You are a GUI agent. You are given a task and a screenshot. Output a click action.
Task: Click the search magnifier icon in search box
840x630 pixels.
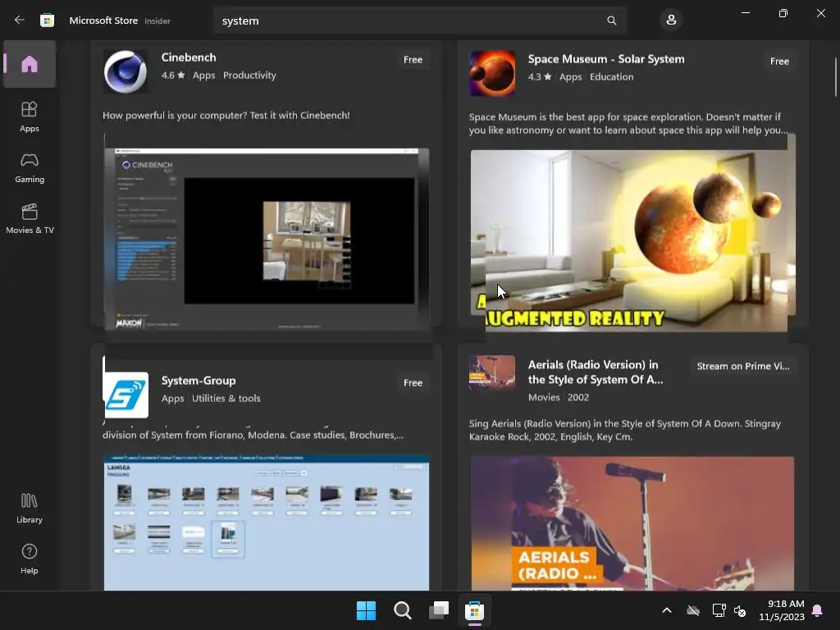click(611, 21)
